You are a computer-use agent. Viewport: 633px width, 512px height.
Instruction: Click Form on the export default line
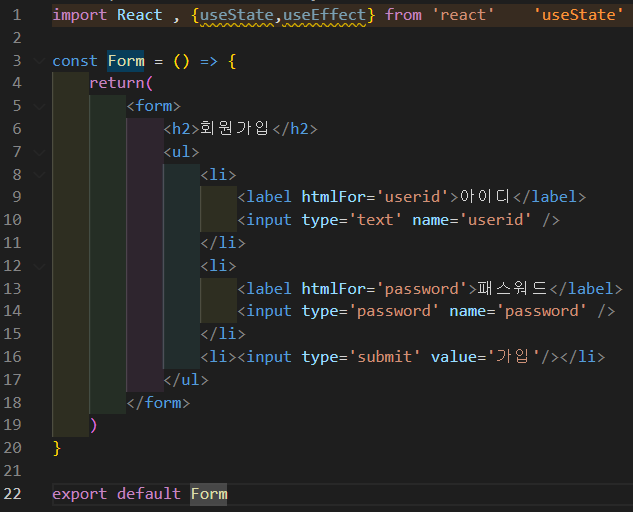(x=209, y=494)
